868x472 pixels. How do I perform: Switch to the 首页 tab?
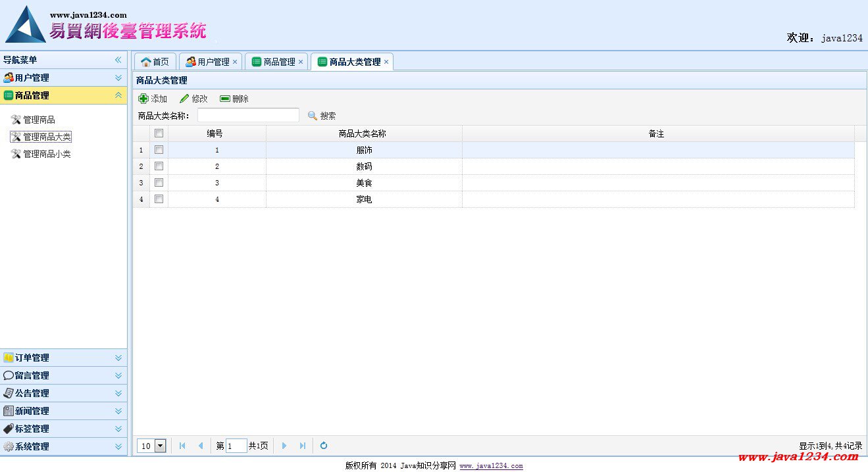click(155, 62)
